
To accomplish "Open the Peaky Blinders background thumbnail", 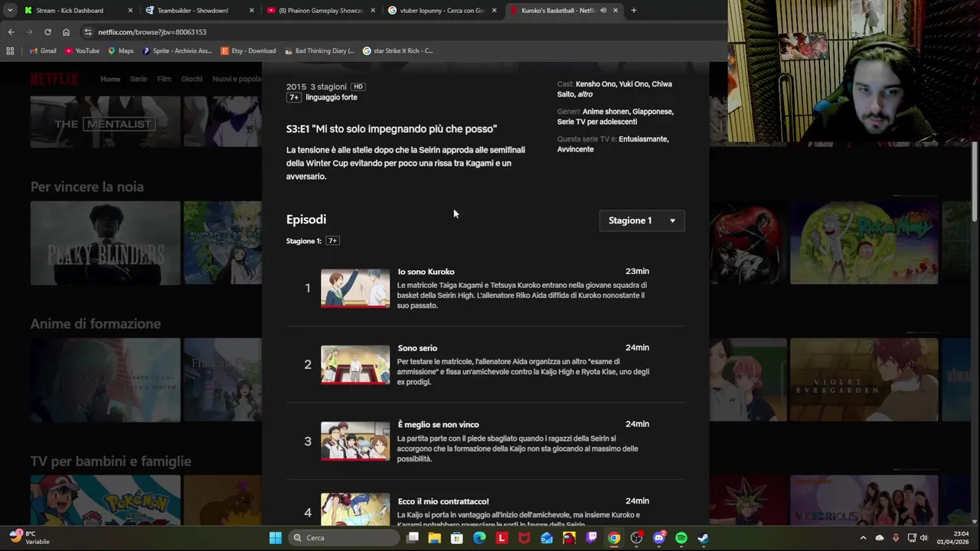I will pos(106,243).
